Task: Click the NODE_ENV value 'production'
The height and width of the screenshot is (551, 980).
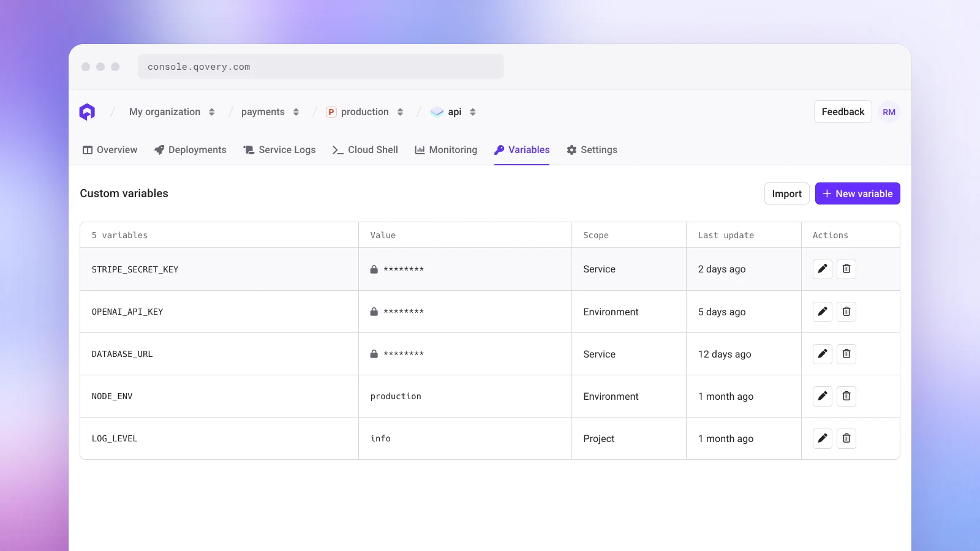Action: (396, 396)
